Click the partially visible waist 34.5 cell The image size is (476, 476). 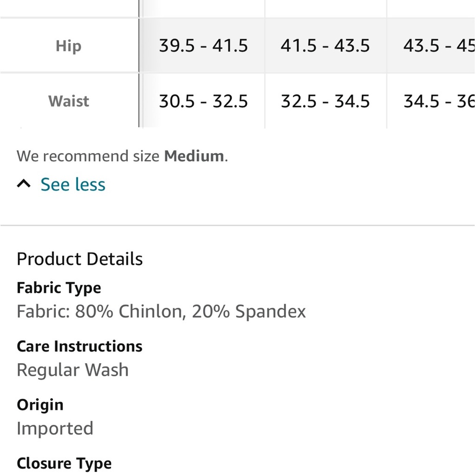coord(438,101)
